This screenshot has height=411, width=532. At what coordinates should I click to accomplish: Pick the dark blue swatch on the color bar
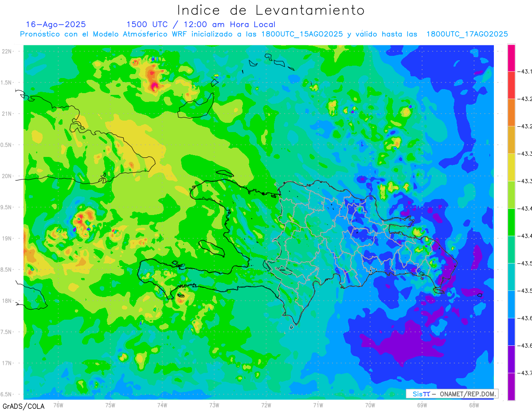click(511, 332)
